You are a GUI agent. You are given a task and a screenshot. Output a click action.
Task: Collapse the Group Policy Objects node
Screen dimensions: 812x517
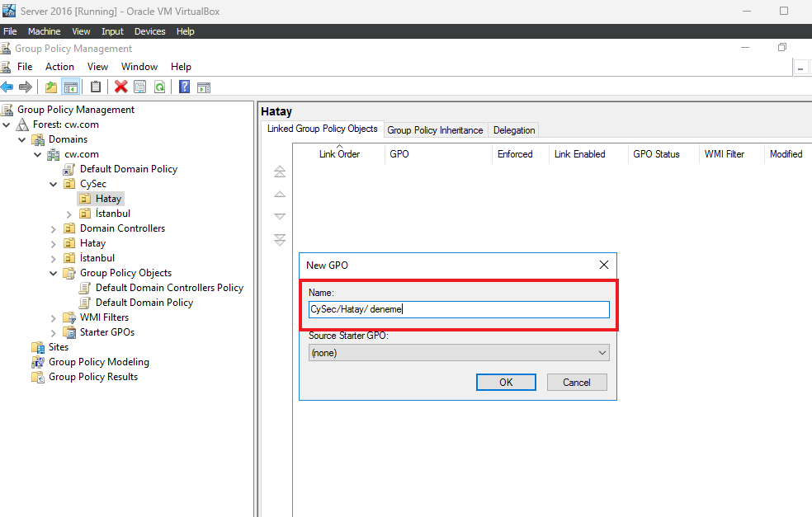[x=54, y=273]
